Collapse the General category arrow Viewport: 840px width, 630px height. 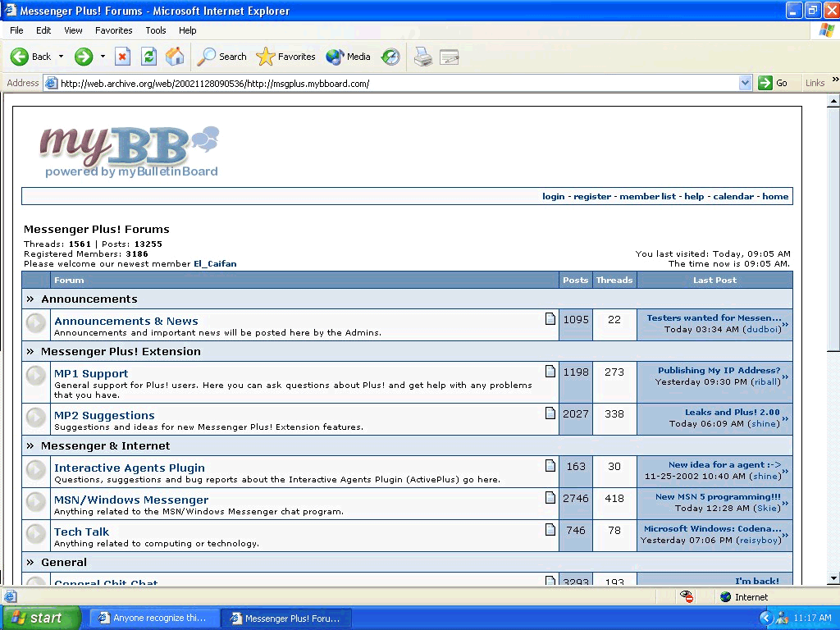30,562
